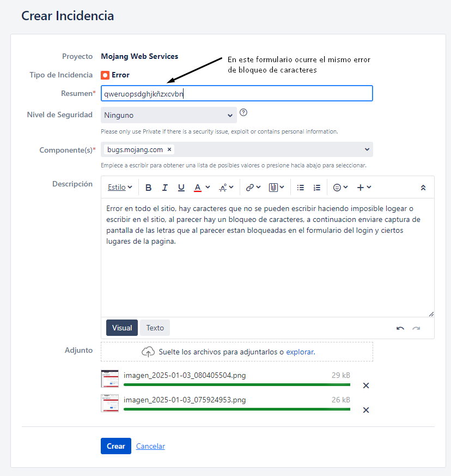Expand the Componente(s) selection dropdown
451x476 pixels.
[367, 149]
